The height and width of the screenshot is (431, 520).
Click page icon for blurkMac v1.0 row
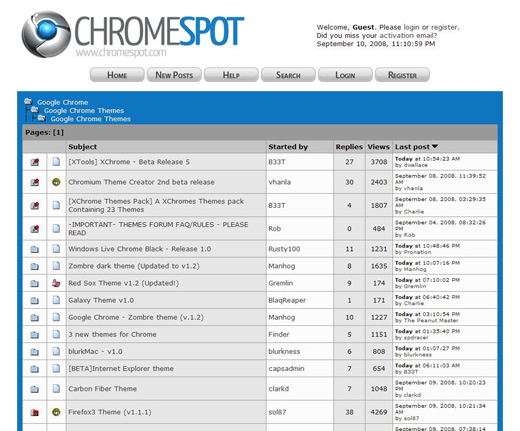[x=56, y=351]
